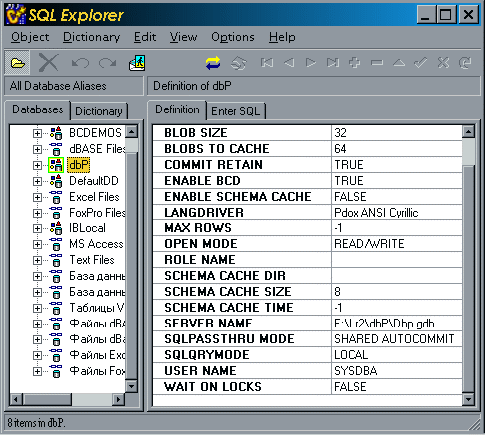
Task: Click the running-man exit toolbar icon
Action: 137,63
